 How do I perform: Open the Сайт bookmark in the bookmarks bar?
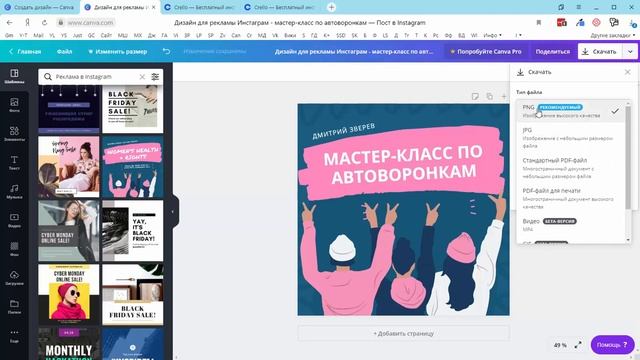[106, 36]
